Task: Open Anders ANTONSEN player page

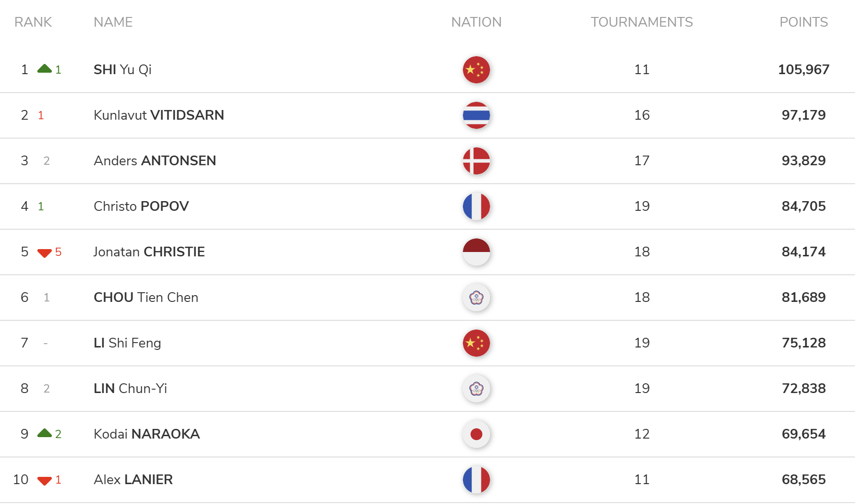Action: [155, 161]
